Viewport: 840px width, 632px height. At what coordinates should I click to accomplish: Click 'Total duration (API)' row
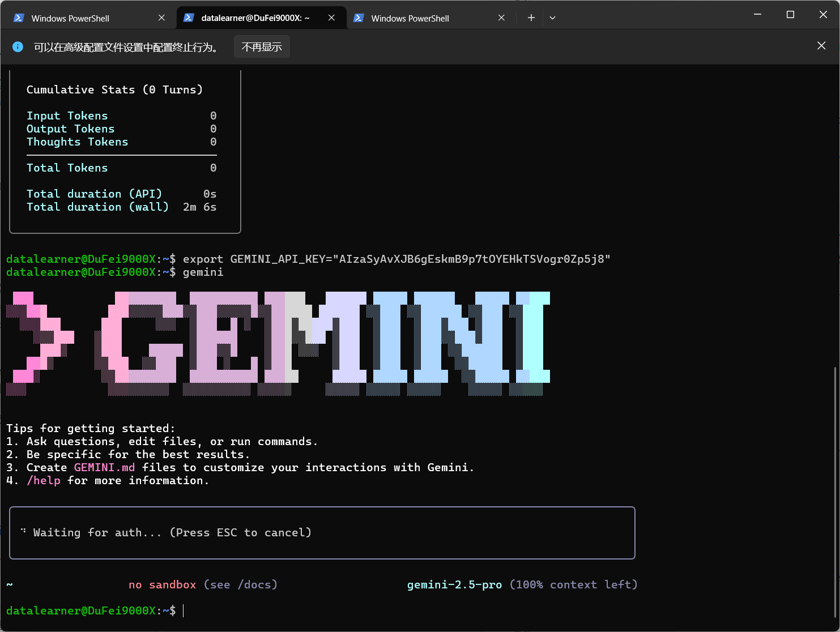click(x=121, y=194)
